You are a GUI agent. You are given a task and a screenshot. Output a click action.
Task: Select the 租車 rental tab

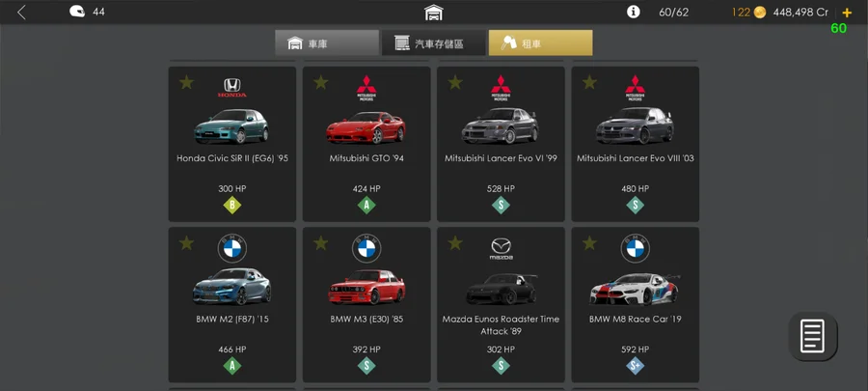tap(540, 43)
